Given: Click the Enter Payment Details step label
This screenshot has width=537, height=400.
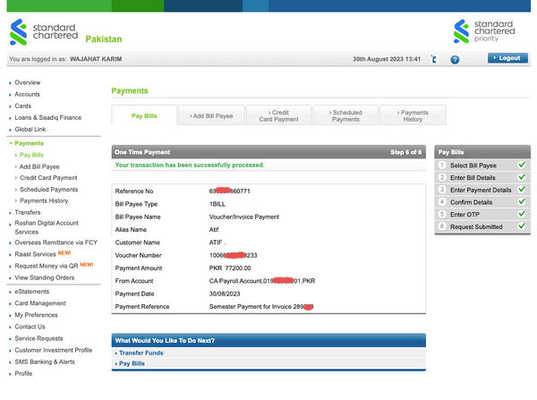Looking at the screenshot, I should click(x=480, y=190).
